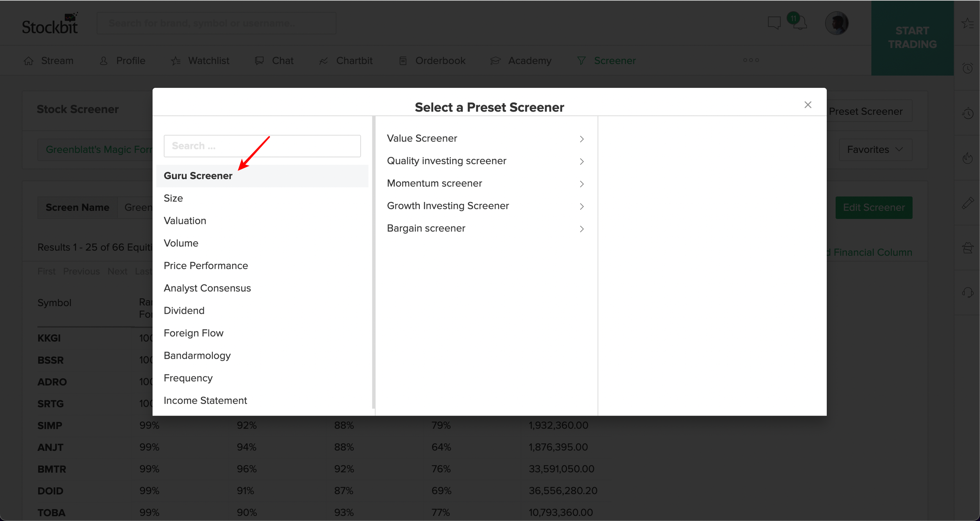The width and height of the screenshot is (980, 521).
Task: Expand Bargain screener chevron
Action: tap(582, 229)
